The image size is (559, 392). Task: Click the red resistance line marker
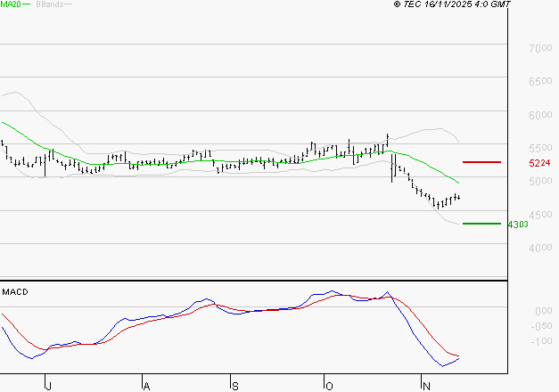(481, 162)
